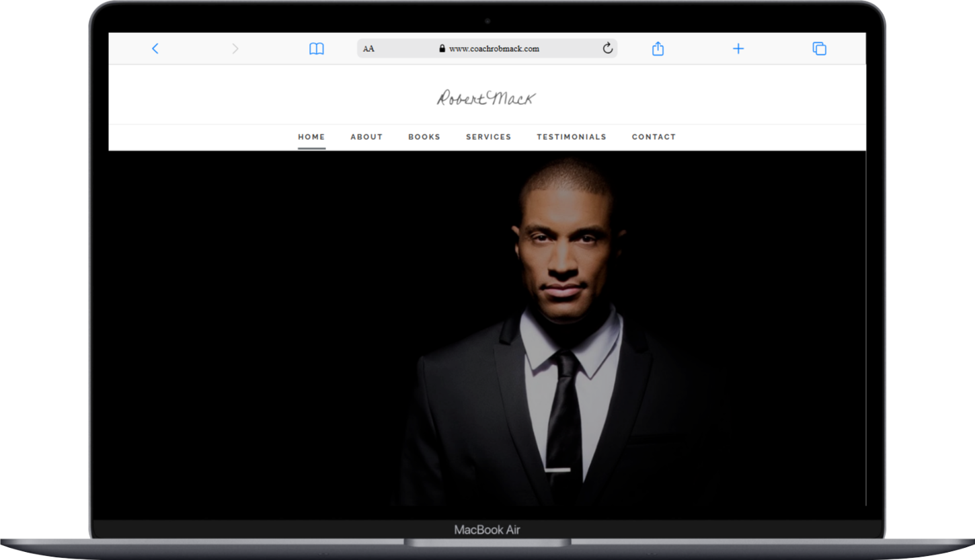
Task: Click the webcam dot above the browser
Action: coord(487,21)
